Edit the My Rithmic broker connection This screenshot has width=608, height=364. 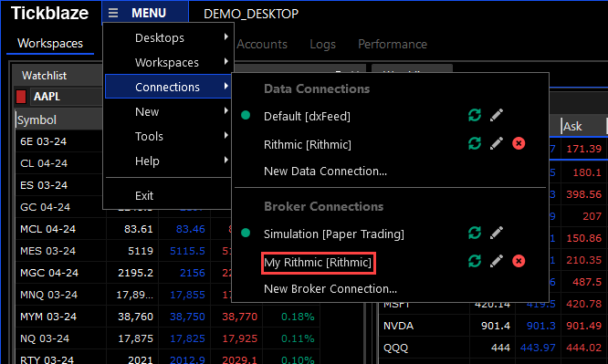(497, 261)
